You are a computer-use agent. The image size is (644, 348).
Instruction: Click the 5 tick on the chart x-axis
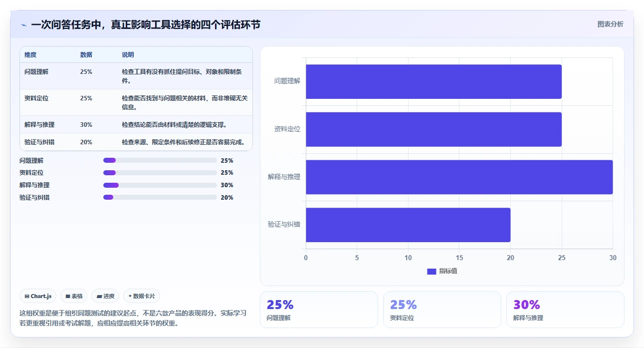point(357,258)
